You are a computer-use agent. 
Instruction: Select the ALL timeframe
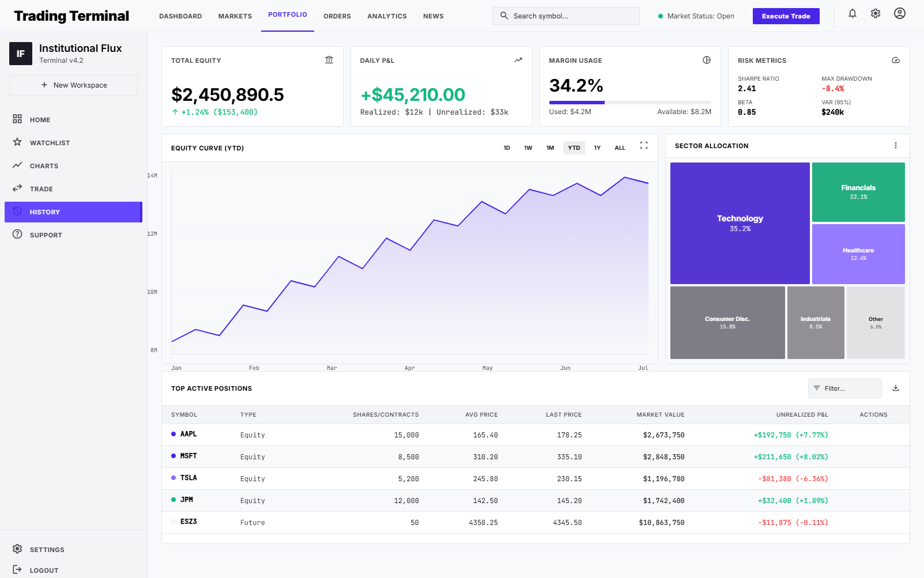[x=620, y=148]
